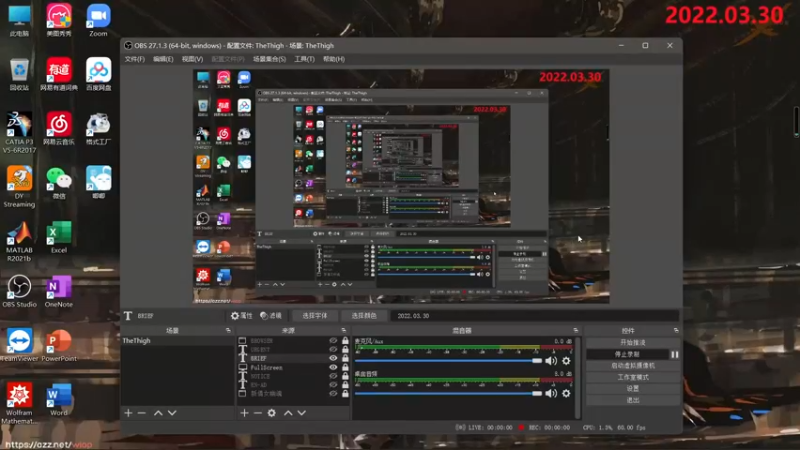Select TheThigh scene in Scenes list

[x=178, y=340]
